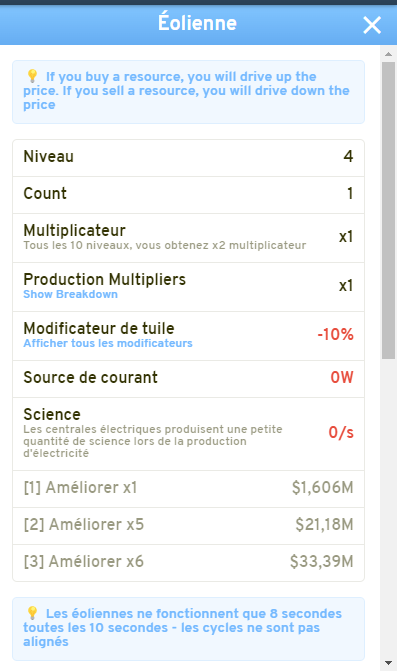
Task: Open the Show Breakdown link
Action: coord(70,294)
